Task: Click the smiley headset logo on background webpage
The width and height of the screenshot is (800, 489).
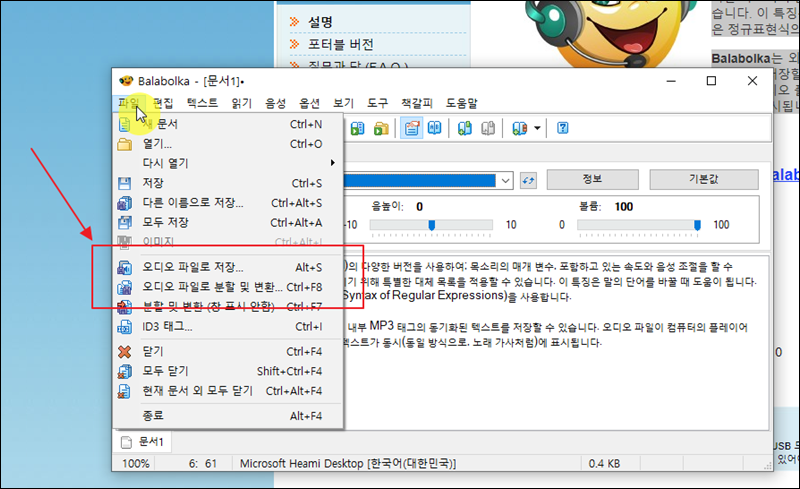Action: [x=612, y=33]
